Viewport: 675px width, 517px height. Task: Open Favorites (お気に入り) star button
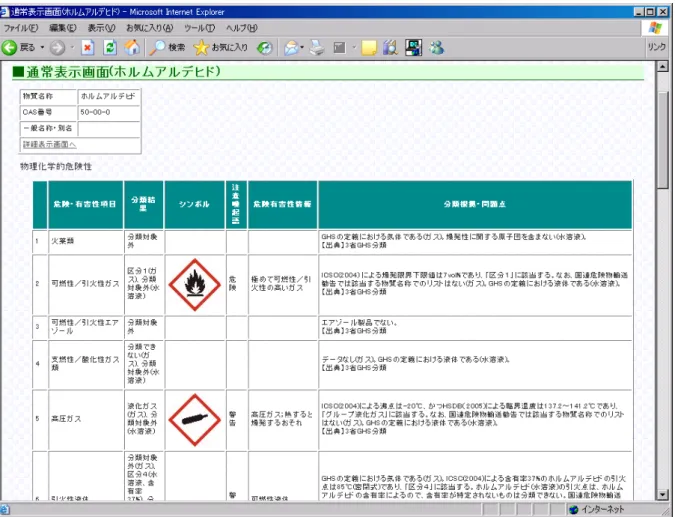tap(220, 48)
